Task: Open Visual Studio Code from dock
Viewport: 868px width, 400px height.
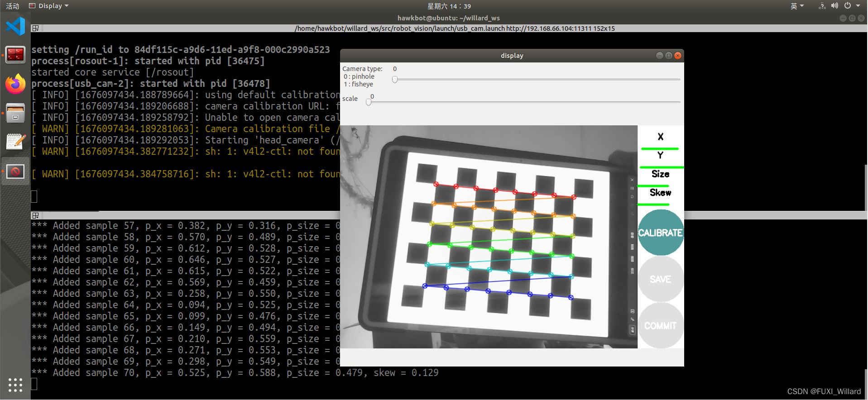Action: [x=15, y=26]
